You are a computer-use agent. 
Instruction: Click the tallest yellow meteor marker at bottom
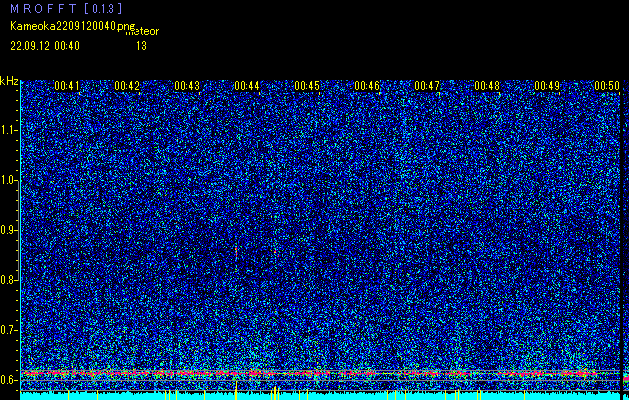tap(236, 390)
